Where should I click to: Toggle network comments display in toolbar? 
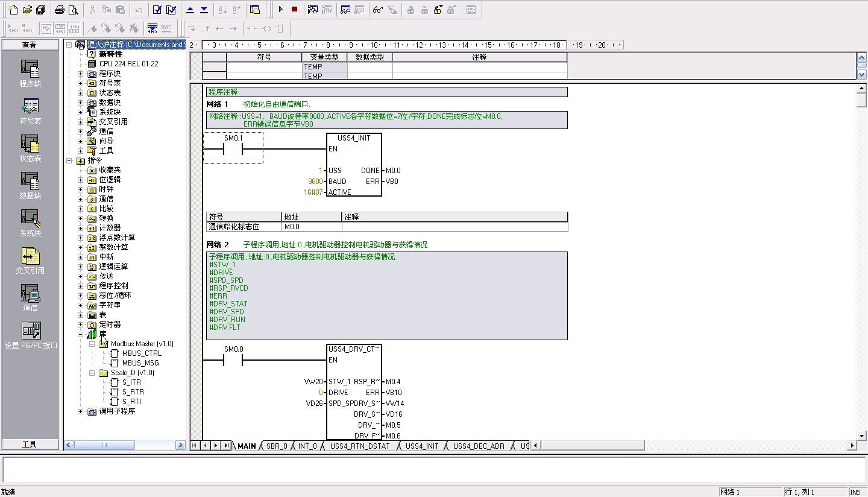pyautogui.click(x=60, y=28)
